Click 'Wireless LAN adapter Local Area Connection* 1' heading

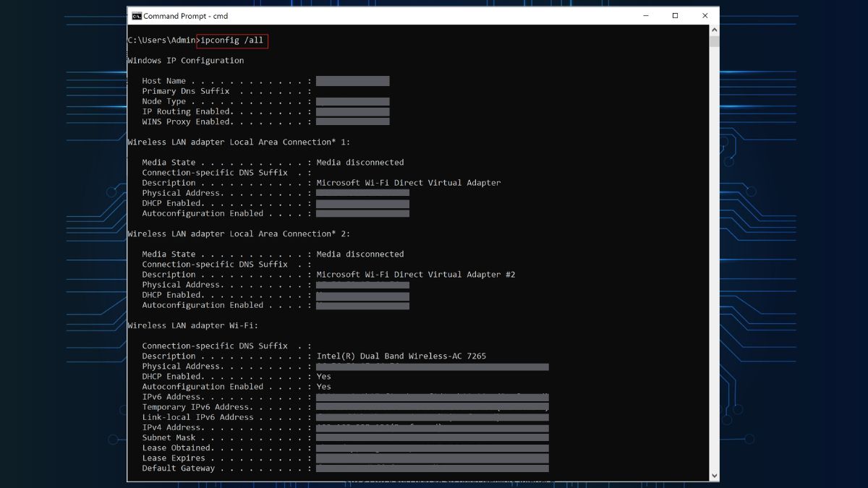point(239,142)
